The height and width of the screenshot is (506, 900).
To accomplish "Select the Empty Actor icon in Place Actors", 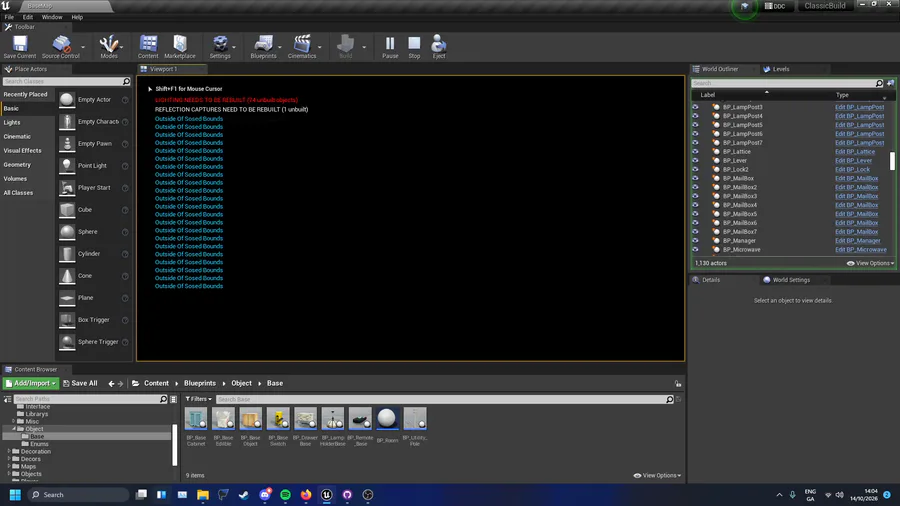I will [x=67, y=99].
